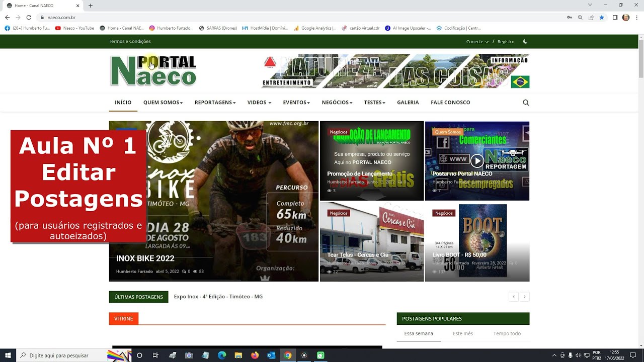Open File Explorer from the taskbar
This screenshot has height=362, width=644.
coord(238,355)
